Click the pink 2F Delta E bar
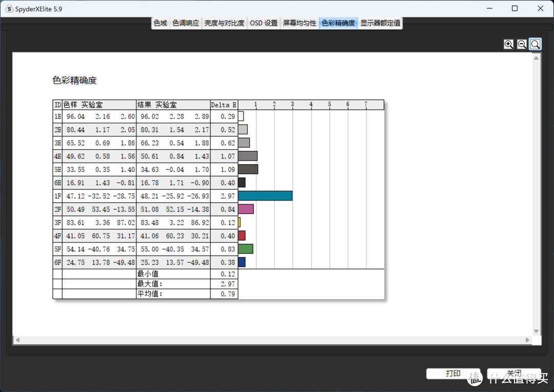Image resolution: width=554 pixels, height=392 pixels. coord(246,209)
